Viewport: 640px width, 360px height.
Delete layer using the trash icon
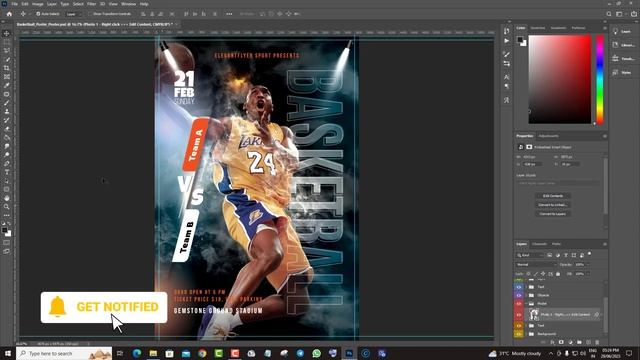click(597, 342)
